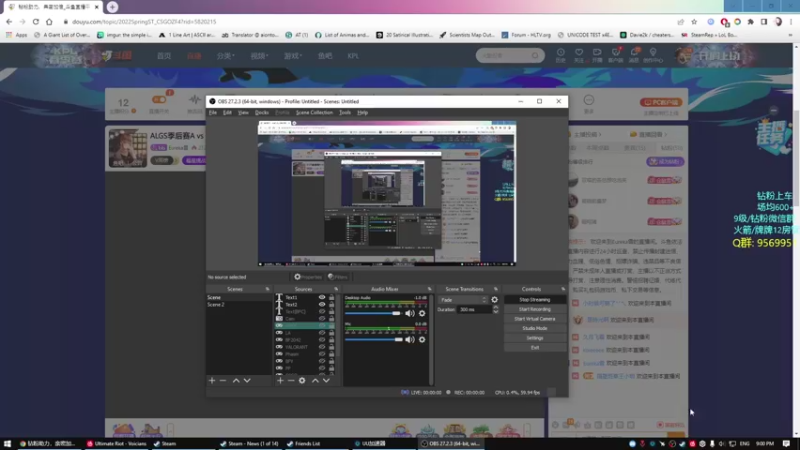The image size is (800, 450).
Task: Toggle visibility of the Text2 source
Action: pyautogui.click(x=322, y=305)
